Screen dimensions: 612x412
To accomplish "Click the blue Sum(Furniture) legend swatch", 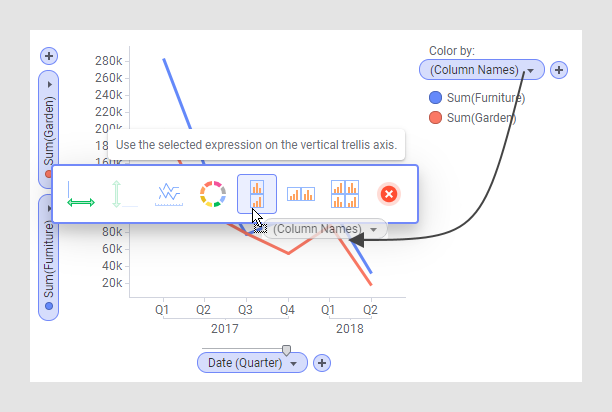I will [435, 98].
